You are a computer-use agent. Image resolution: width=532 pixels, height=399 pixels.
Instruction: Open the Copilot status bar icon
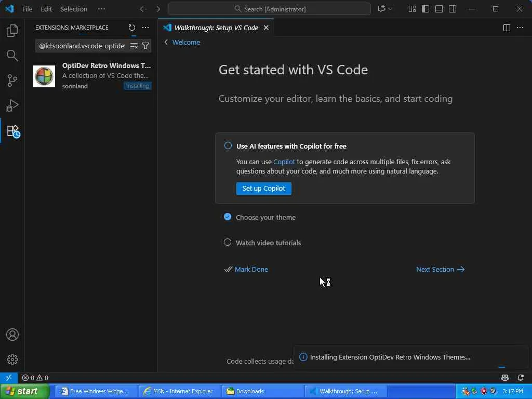505,378
